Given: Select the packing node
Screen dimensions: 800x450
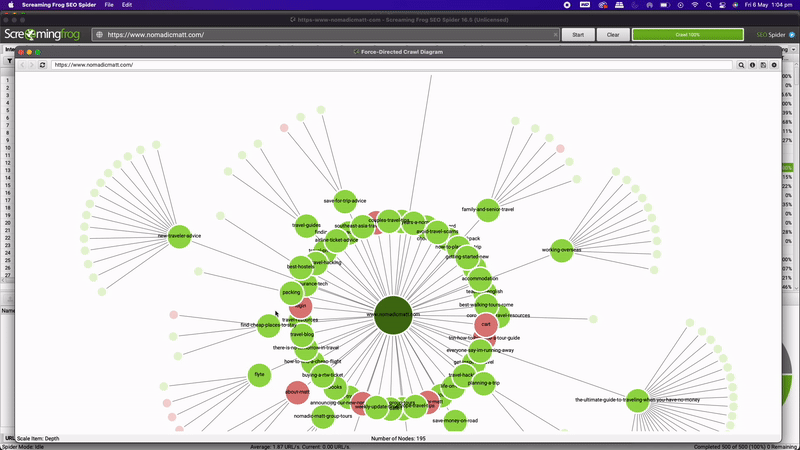Looking at the screenshot, I should click(x=291, y=293).
